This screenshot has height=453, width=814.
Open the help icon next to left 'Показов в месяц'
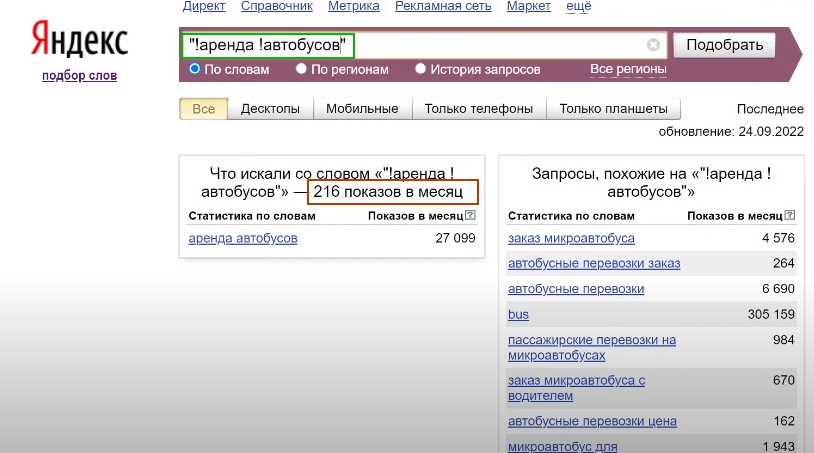(470, 215)
